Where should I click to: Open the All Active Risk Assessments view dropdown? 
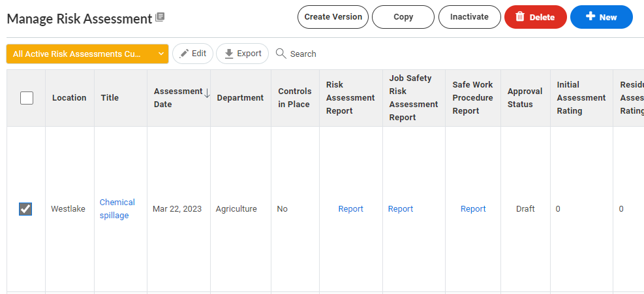(x=87, y=54)
